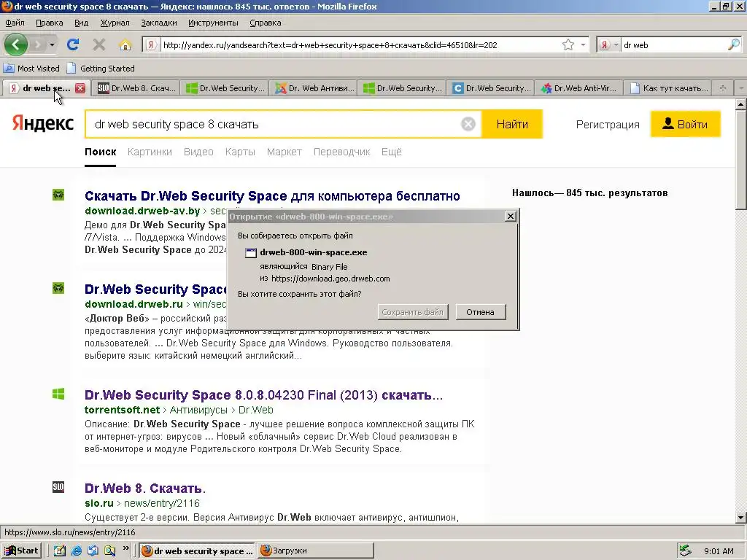Bookmark this page with the star icon

[568, 44]
